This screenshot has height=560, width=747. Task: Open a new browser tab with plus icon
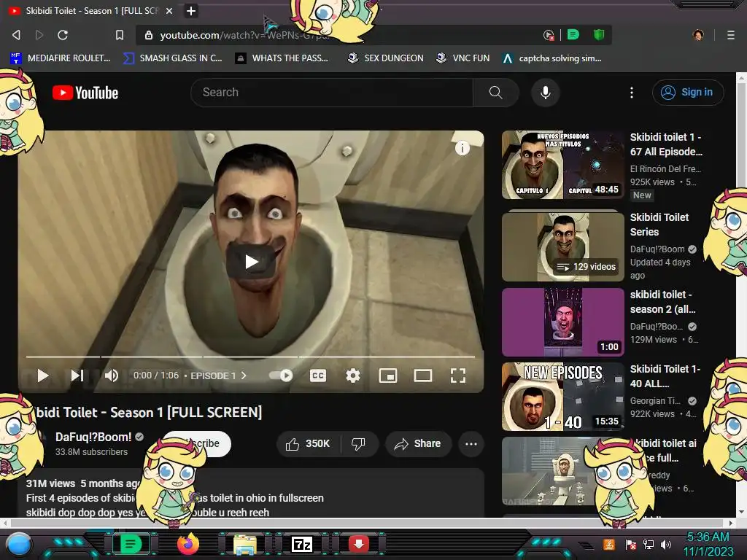(191, 10)
